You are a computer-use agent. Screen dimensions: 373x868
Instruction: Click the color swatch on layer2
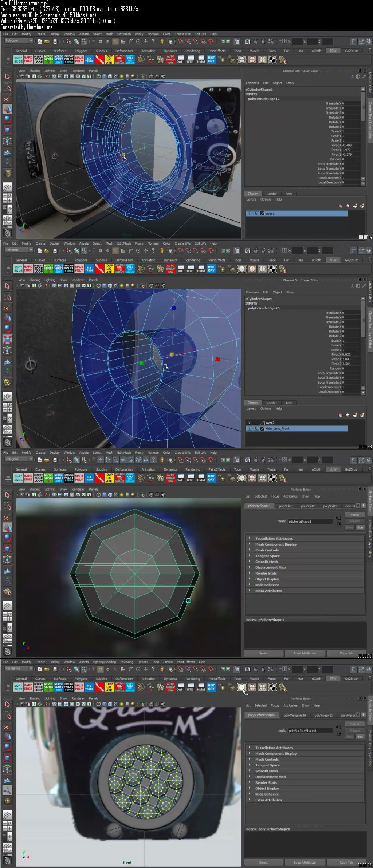point(262,423)
